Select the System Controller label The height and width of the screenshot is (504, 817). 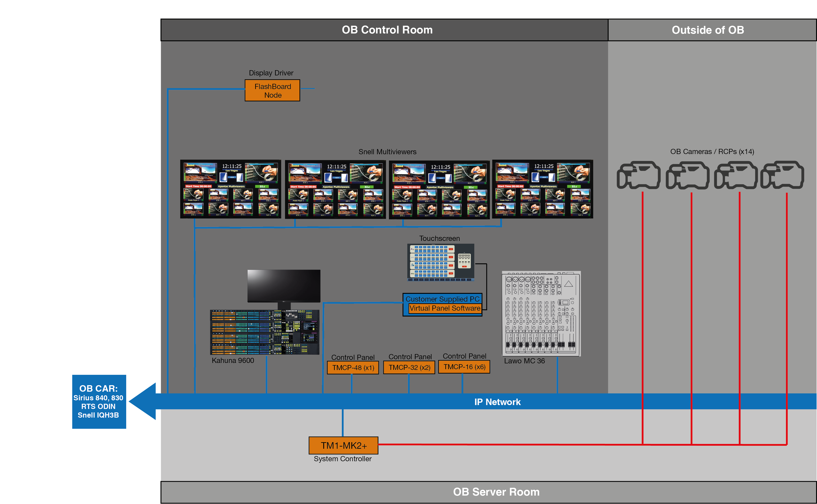(342, 459)
